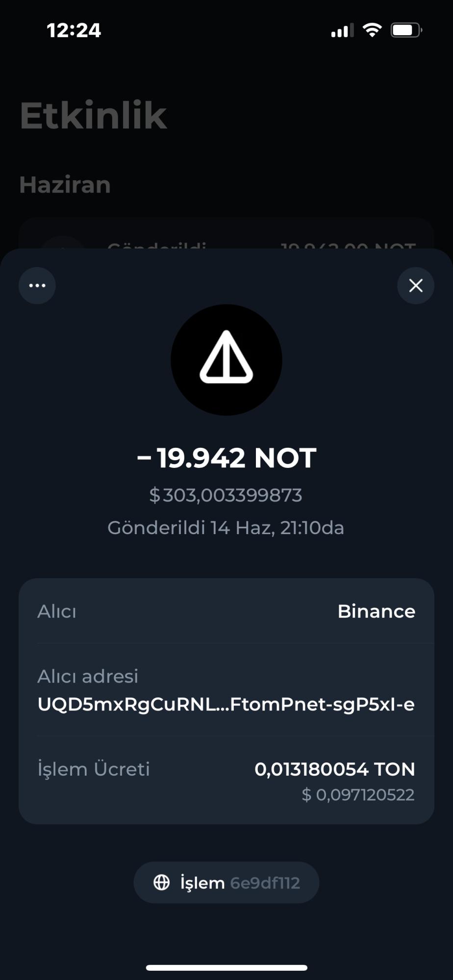Tap the -19.942 NOT amount
The height and width of the screenshot is (980, 453).
226,457
